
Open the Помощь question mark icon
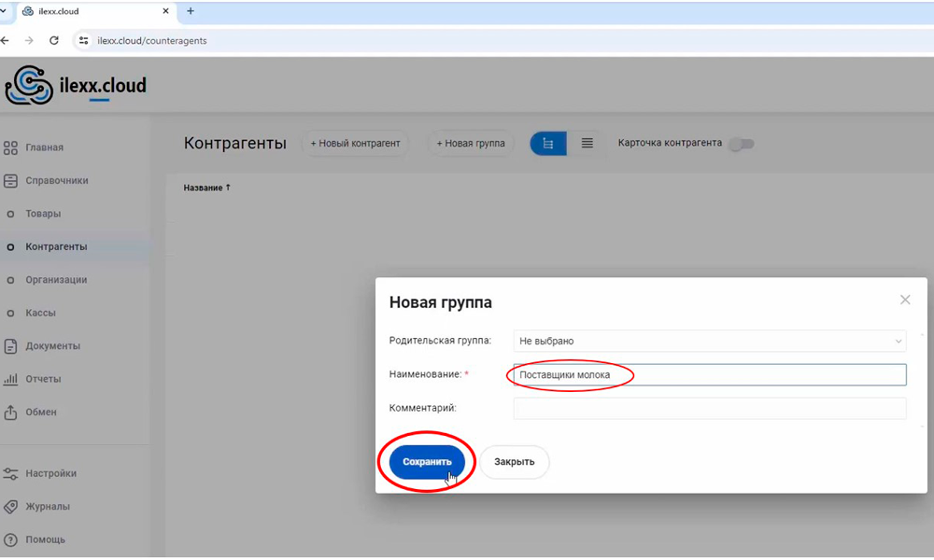[x=11, y=539]
